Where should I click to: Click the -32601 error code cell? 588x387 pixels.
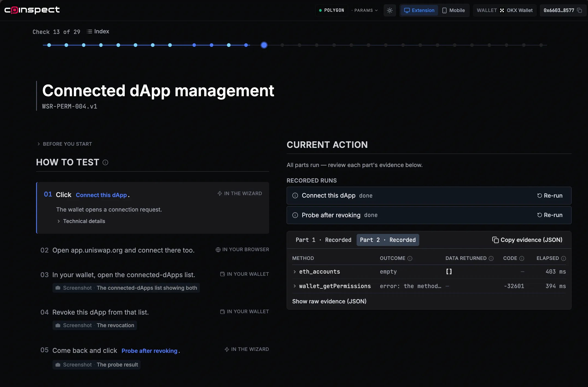tap(514, 286)
